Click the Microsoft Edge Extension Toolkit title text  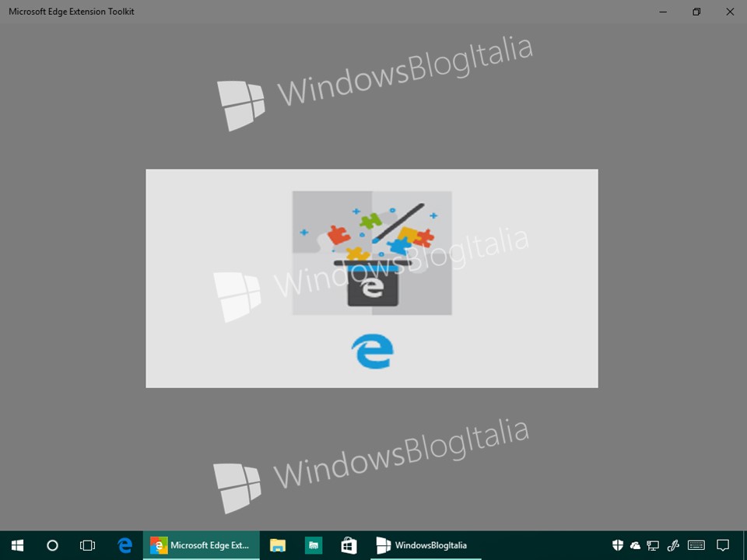(72, 12)
